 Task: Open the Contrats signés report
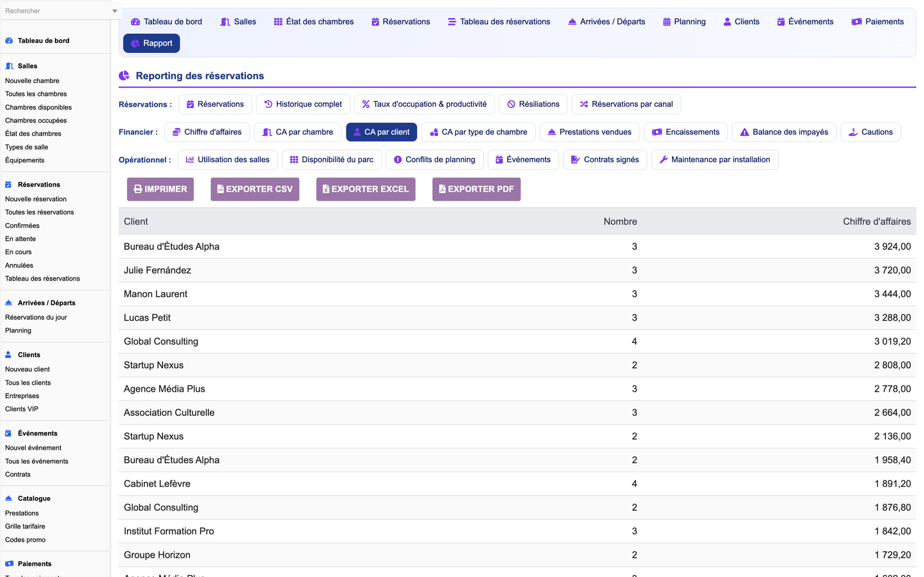tap(605, 160)
